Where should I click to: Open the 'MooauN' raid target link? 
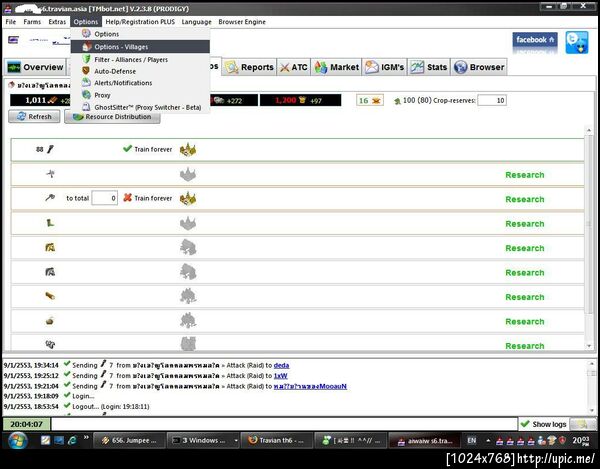(310, 386)
